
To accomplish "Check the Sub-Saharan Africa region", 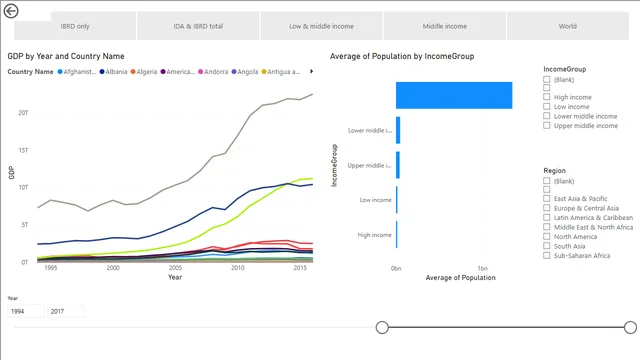I will (547, 256).
